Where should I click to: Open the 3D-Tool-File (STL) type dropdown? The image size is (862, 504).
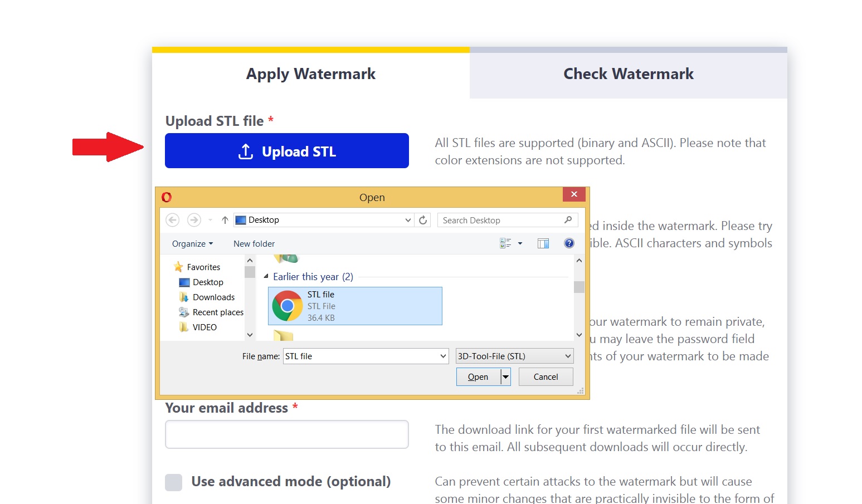pos(514,356)
